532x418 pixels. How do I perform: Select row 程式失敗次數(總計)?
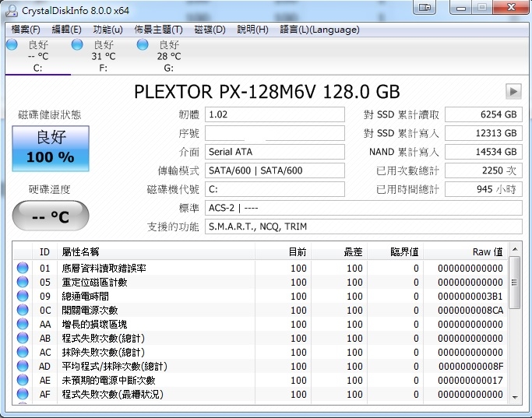[x=260, y=338]
